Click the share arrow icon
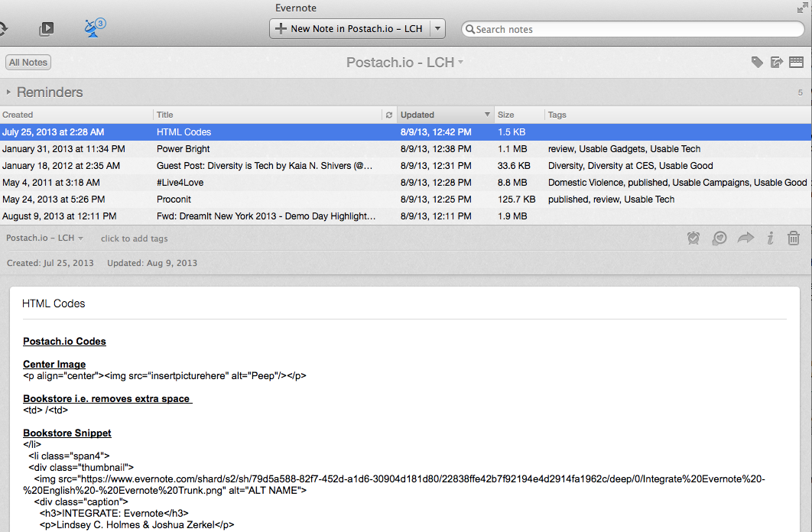This screenshot has width=812, height=532. click(x=745, y=238)
